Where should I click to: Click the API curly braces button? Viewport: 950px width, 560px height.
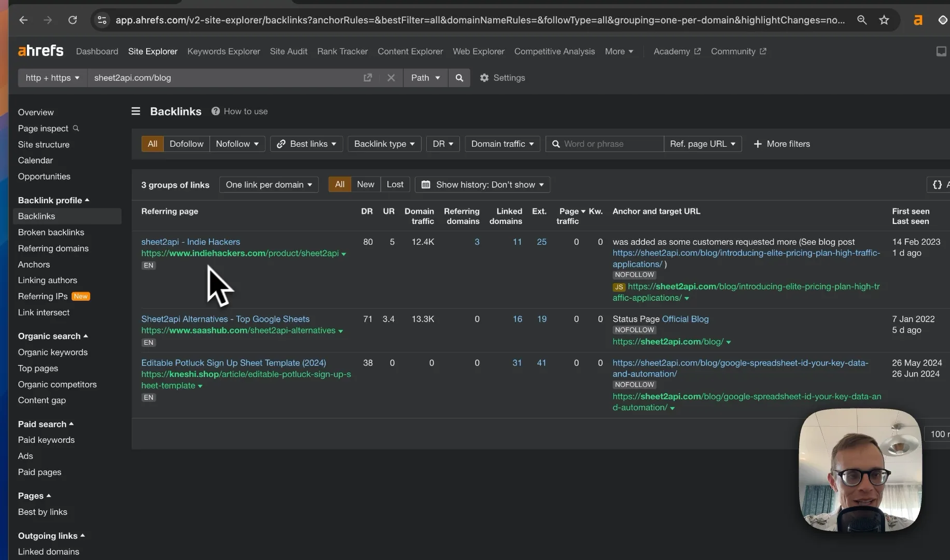click(938, 185)
